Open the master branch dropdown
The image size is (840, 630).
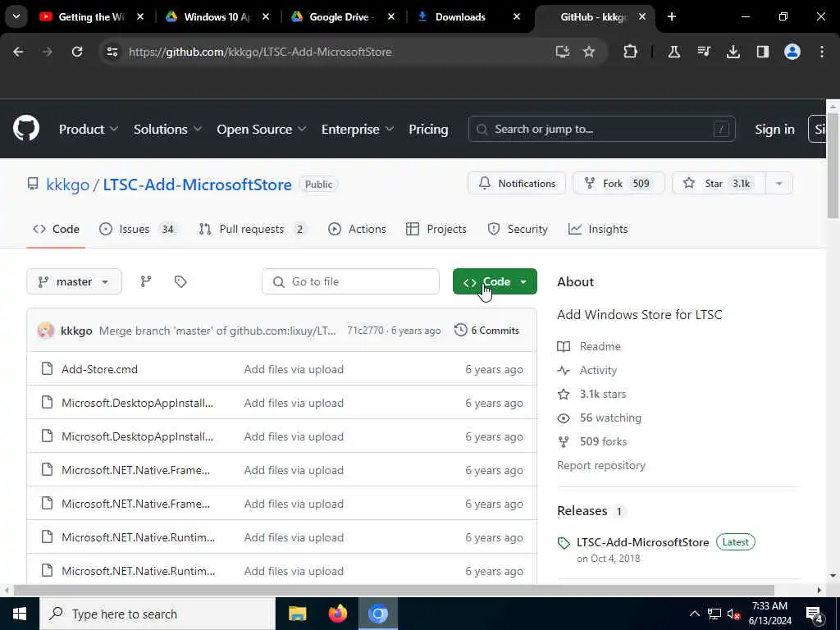click(74, 282)
